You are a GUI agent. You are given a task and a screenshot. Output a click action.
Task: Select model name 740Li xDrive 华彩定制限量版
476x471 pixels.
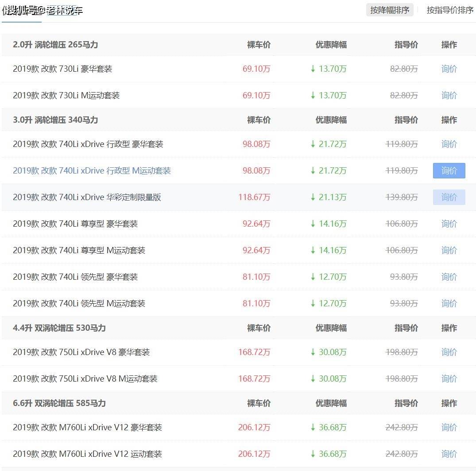click(87, 197)
